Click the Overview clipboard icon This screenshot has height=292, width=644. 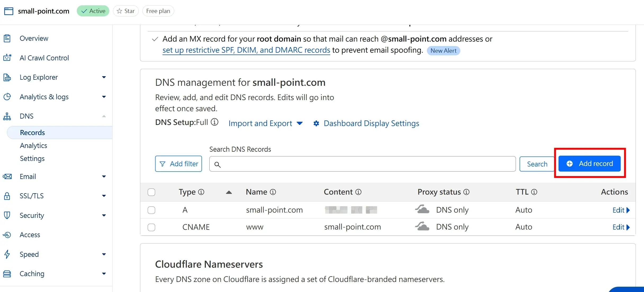pyautogui.click(x=7, y=38)
